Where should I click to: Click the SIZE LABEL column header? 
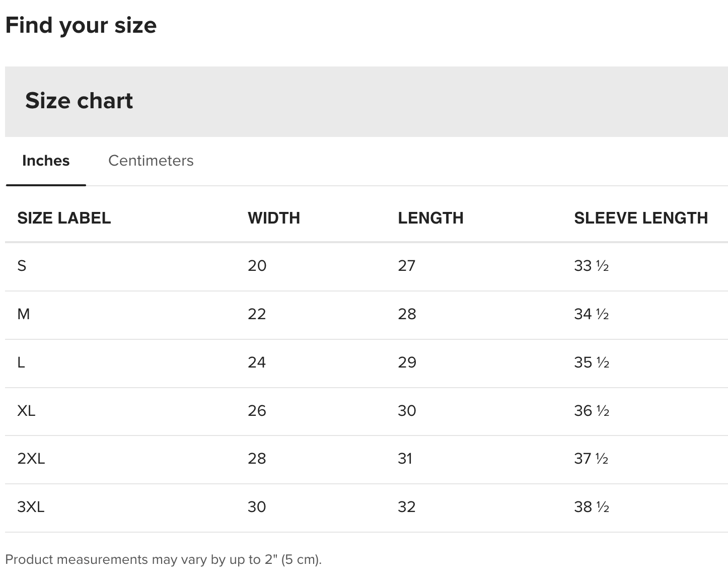coord(64,218)
